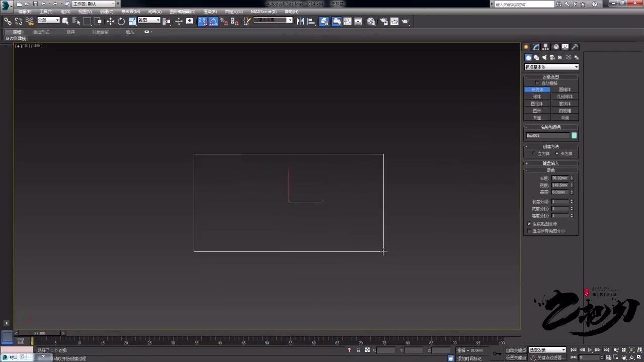The image size is (644, 362).
Task: Open the 编辑(E) menu
Action: pos(25,12)
